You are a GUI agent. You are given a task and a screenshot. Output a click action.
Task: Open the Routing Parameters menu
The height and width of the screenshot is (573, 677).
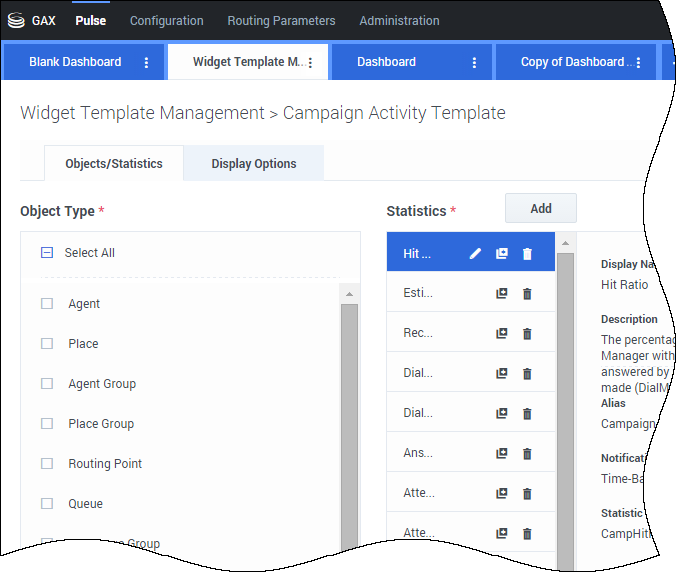pyautogui.click(x=281, y=20)
